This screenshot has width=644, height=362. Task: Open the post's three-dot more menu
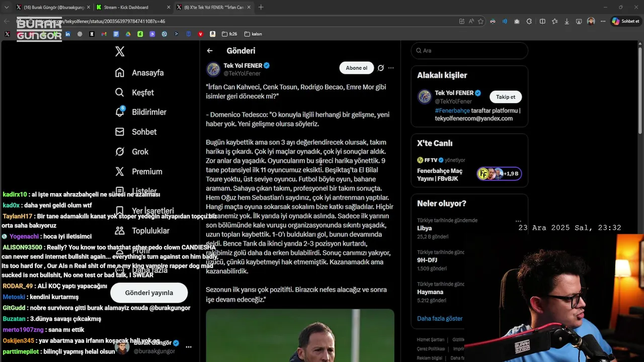pos(391,68)
